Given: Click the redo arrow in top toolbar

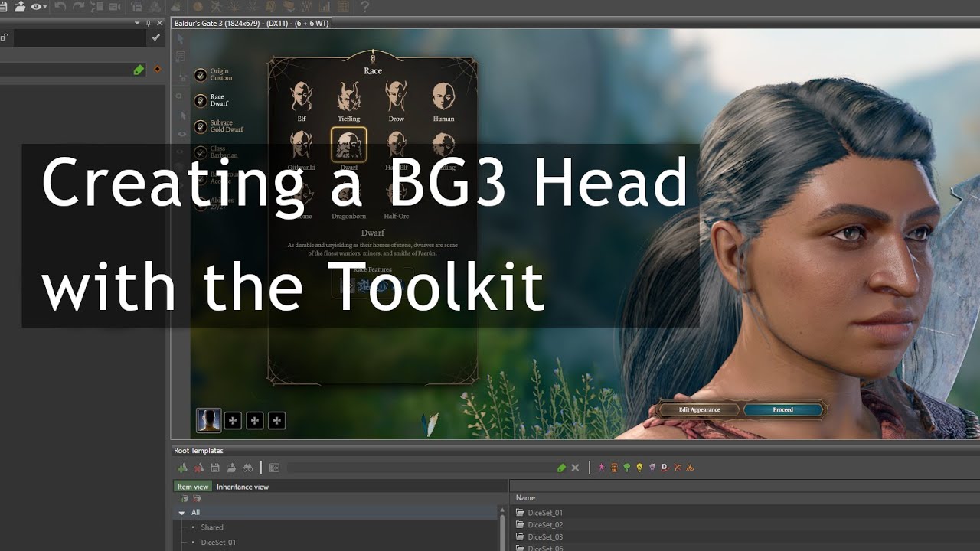Looking at the screenshot, I should click(78, 7).
